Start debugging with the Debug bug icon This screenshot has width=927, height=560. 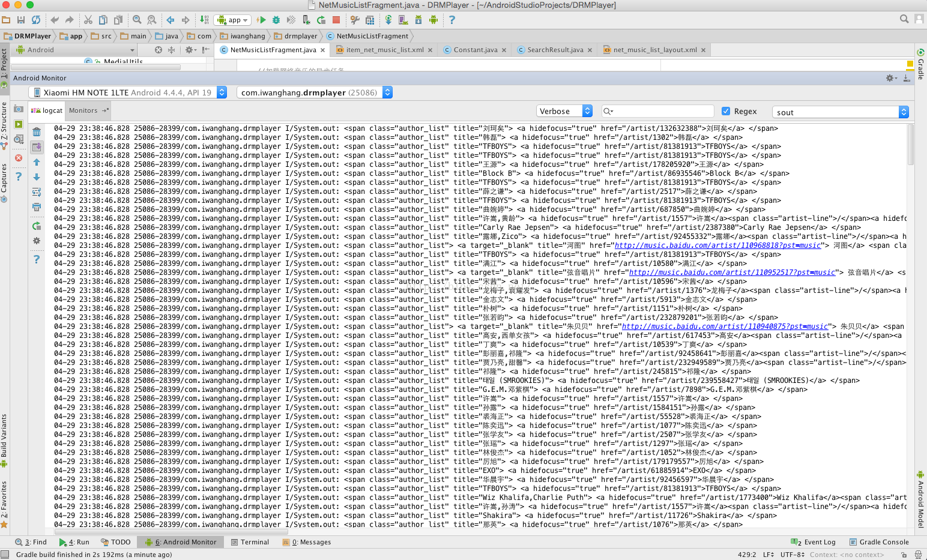(x=276, y=20)
